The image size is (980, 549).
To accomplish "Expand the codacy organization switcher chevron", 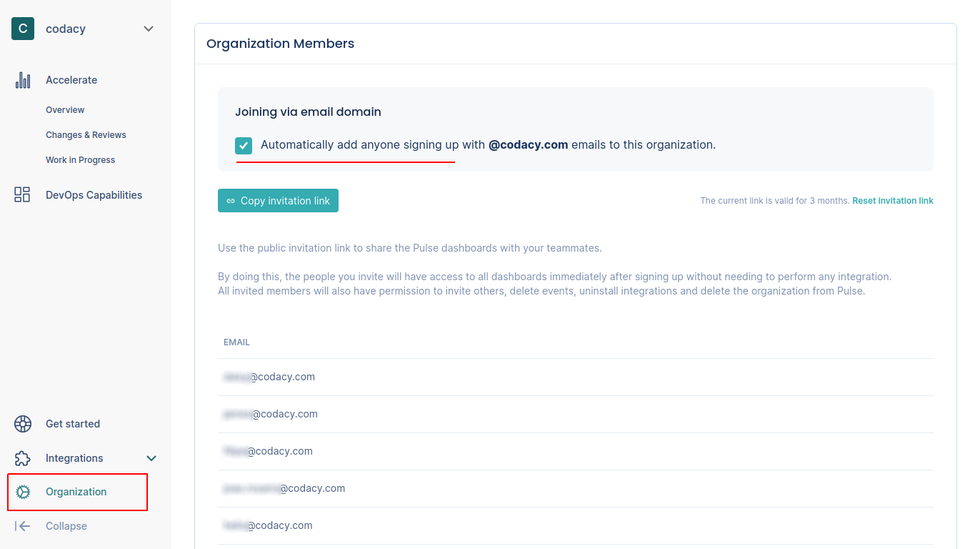I will click(149, 29).
